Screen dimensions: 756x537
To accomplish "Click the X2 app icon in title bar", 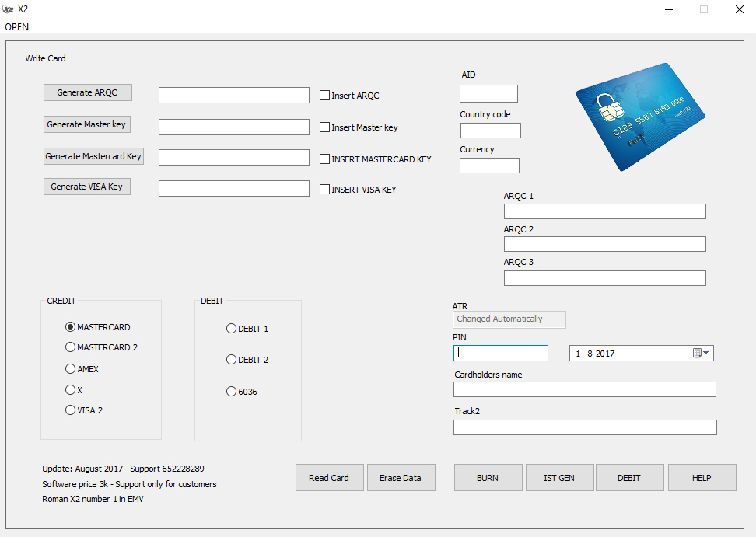I will pos(8,9).
